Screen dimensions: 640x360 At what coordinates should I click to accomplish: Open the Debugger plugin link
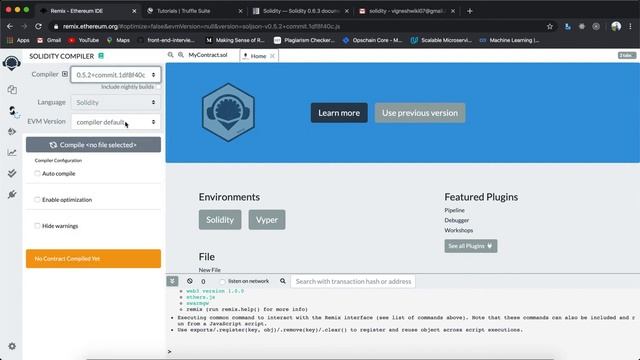(x=456, y=220)
